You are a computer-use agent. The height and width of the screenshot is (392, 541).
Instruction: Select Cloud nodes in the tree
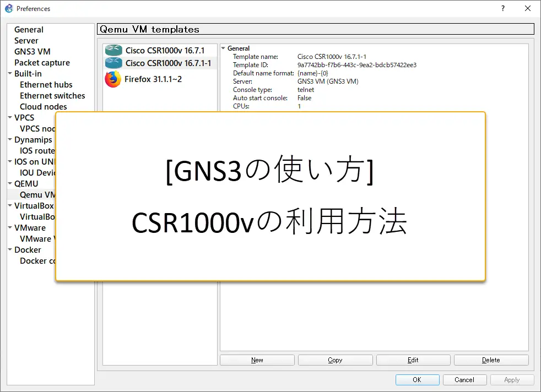click(43, 107)
